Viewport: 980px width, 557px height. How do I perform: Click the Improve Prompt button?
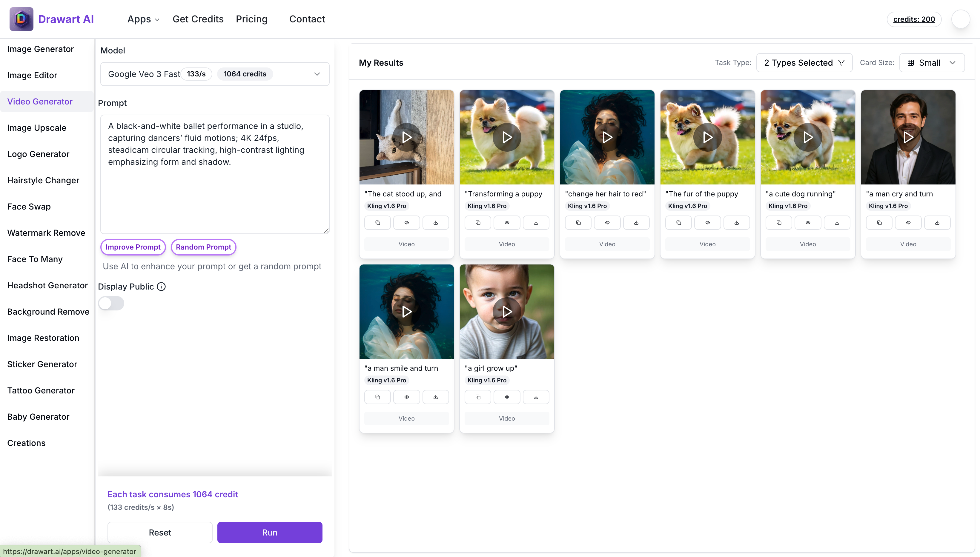pyautogui.click(x=133, y=247)
